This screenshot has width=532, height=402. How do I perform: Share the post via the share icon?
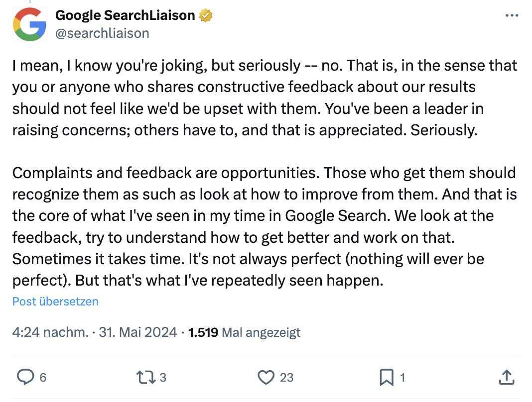[507, 378]
